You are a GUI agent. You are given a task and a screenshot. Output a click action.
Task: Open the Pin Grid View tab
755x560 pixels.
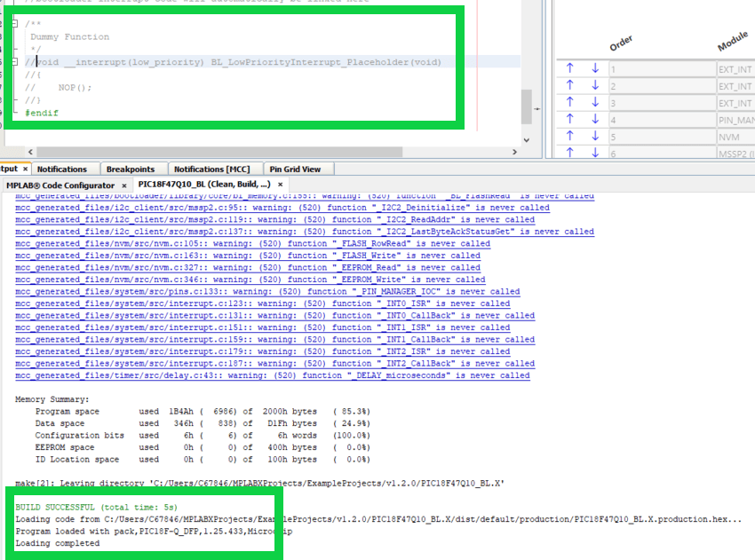pos(295,169)
